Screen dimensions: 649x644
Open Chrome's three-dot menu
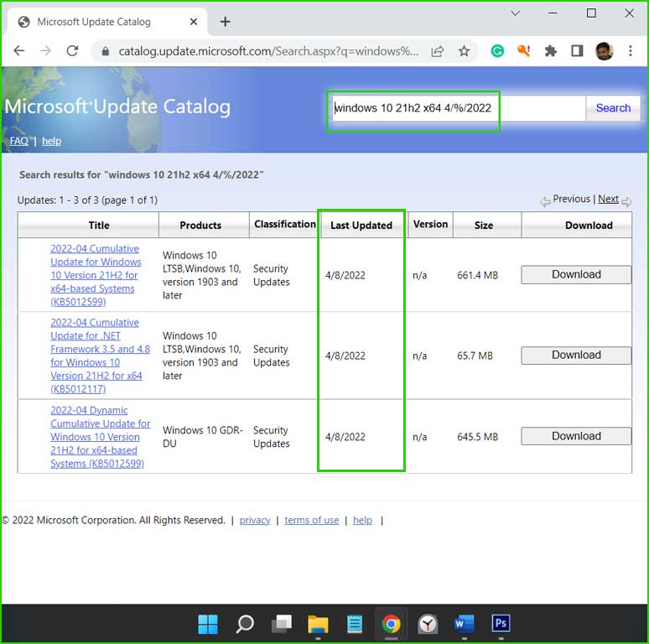pos(631,51)
